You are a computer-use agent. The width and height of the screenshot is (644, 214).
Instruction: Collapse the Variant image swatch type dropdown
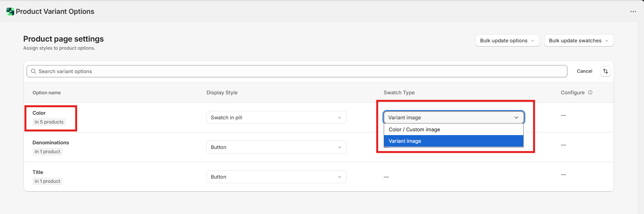pos(453,117)
